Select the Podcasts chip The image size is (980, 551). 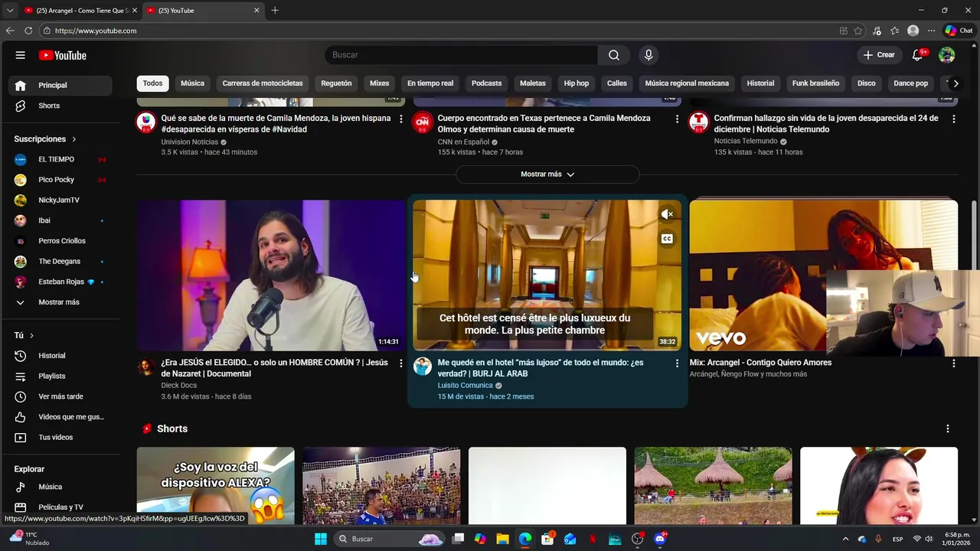486,83
